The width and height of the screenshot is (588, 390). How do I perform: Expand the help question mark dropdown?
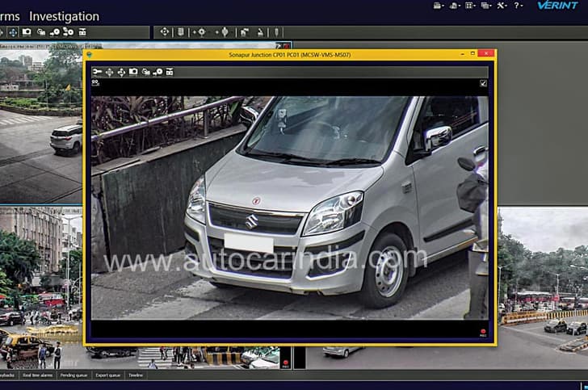click(518, 6)
